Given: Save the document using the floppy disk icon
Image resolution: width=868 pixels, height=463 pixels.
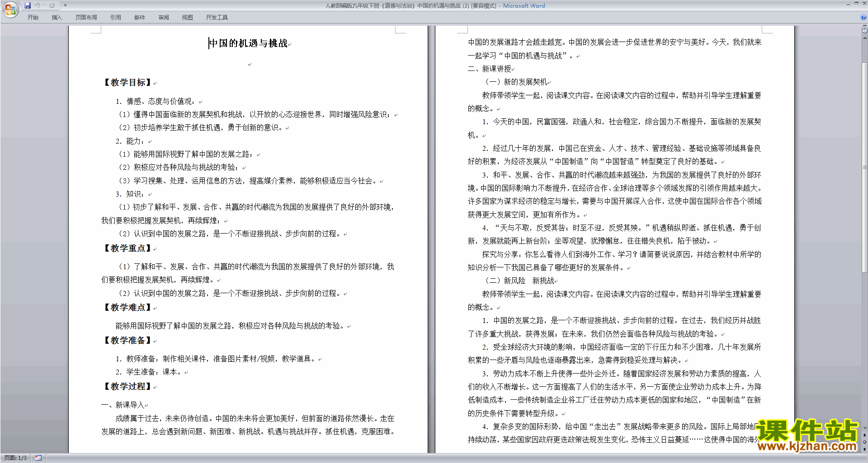Looking at the screenshot, I should coord(28,5).
